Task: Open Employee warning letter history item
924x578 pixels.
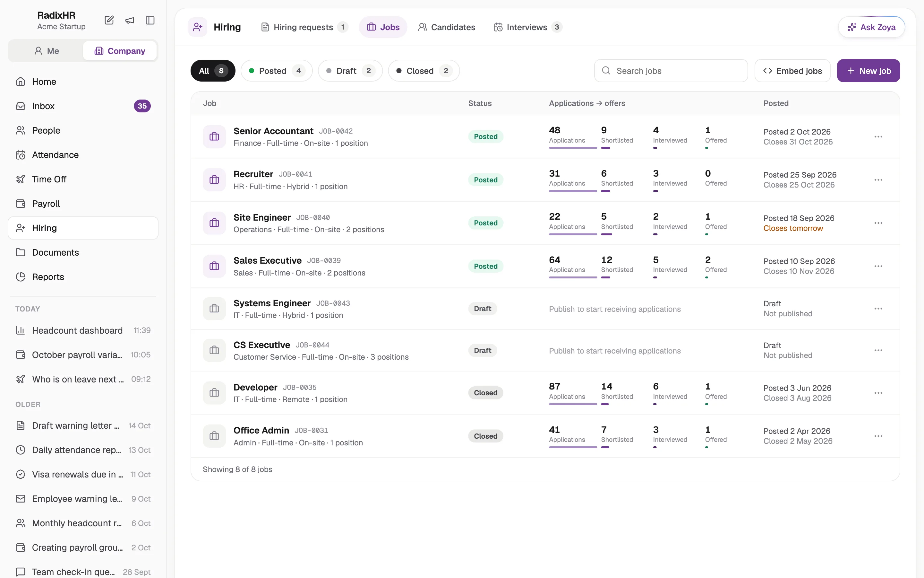Action: point(83,499)
